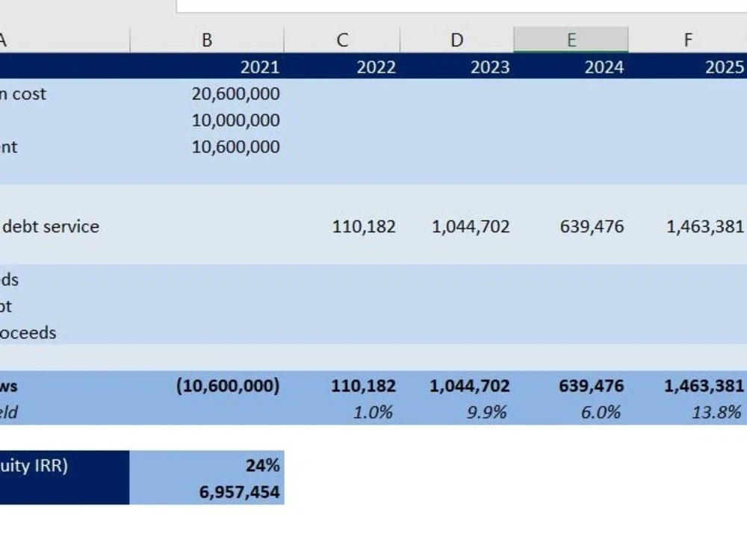Click the 1,044,702 cell under 2023
The width and height of the screenshot is (747, 560).
471,226
